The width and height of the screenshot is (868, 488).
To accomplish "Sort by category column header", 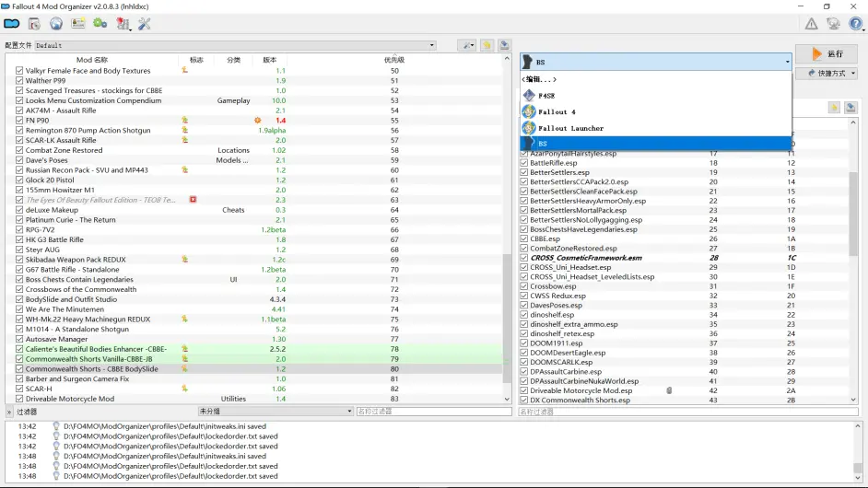I will [x=234, y=60].
